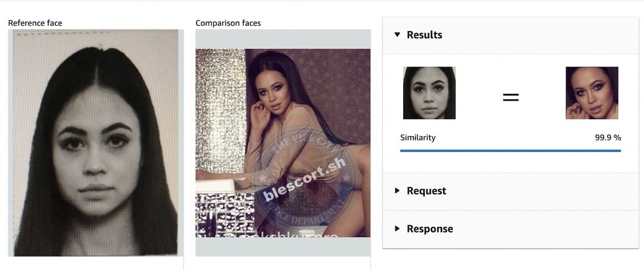
Task: Open the large Reference face image
Action: click(x=96, y=143)
